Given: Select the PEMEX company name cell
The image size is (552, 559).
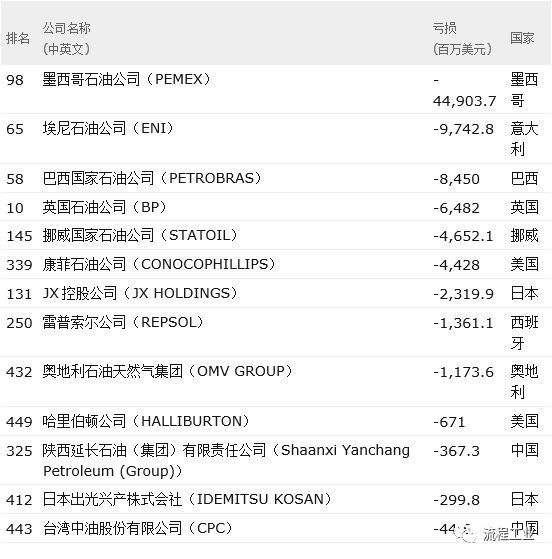Looking at the screenshot, I should pos(127,79).
